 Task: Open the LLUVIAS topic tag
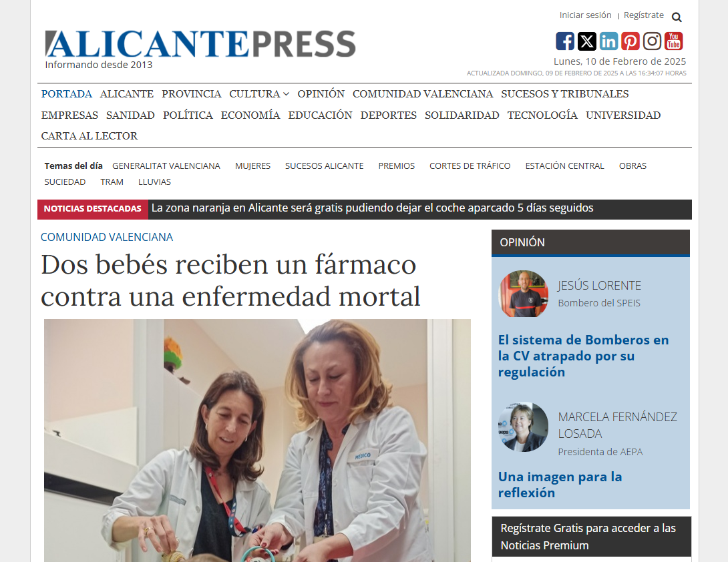(x=154, y=182)
